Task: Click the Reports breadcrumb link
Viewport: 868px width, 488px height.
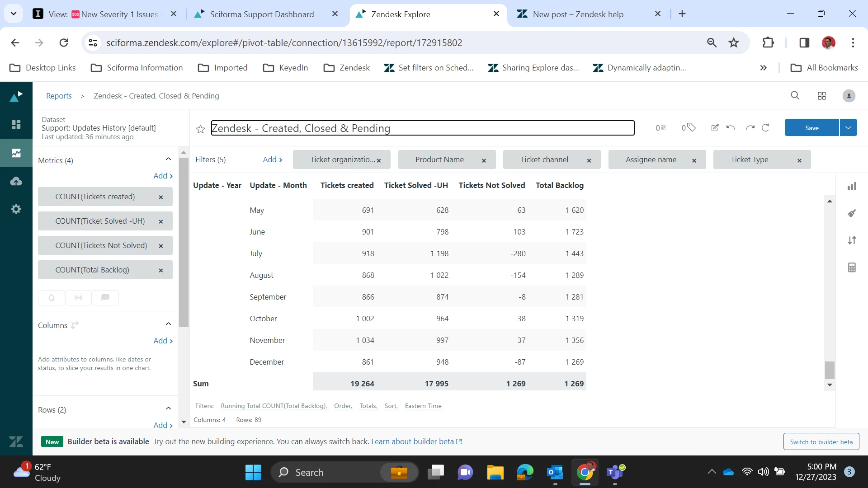Action: coord(59,96)
